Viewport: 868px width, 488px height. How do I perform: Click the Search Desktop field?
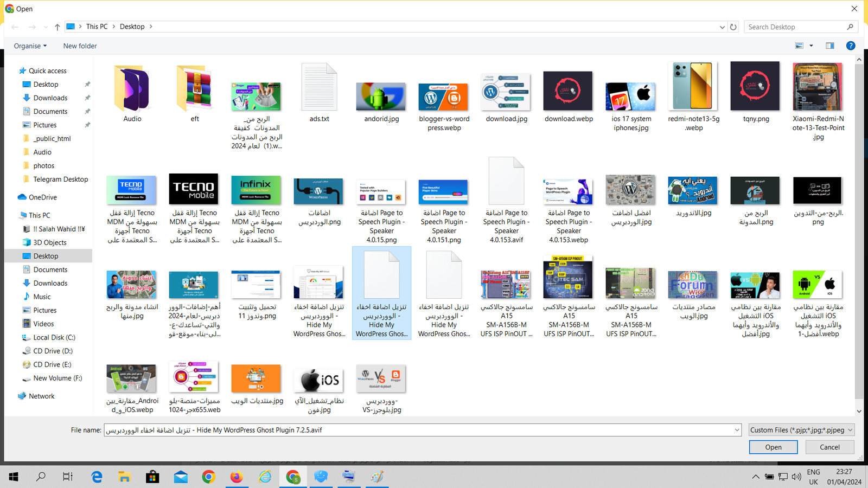pyautogui.click(x=795, y=27)
